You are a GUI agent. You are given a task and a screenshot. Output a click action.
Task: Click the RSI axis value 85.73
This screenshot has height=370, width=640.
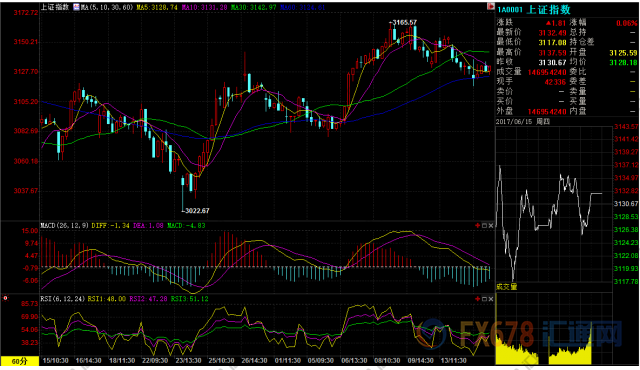pyautogui.click(x=30, y=304)
